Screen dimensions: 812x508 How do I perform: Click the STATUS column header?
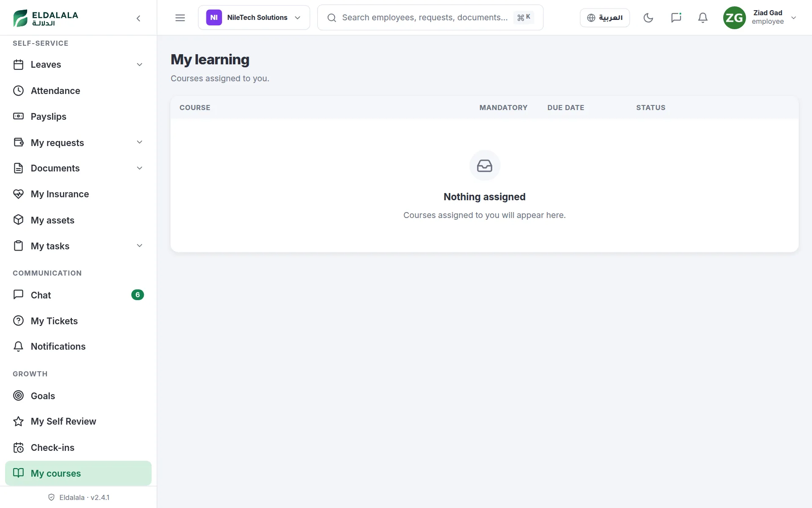(650, 108)
